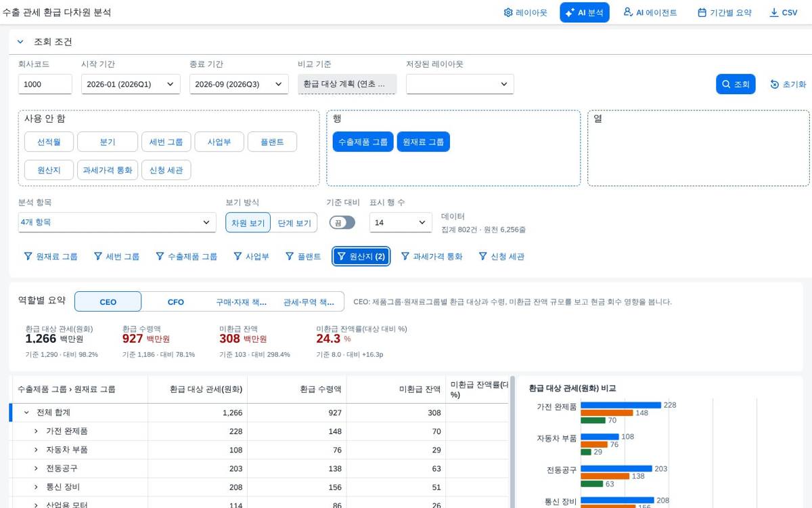Select the unused 신청 세관 dimension chip
Screen dimensions: 812x508
(166, 170)
